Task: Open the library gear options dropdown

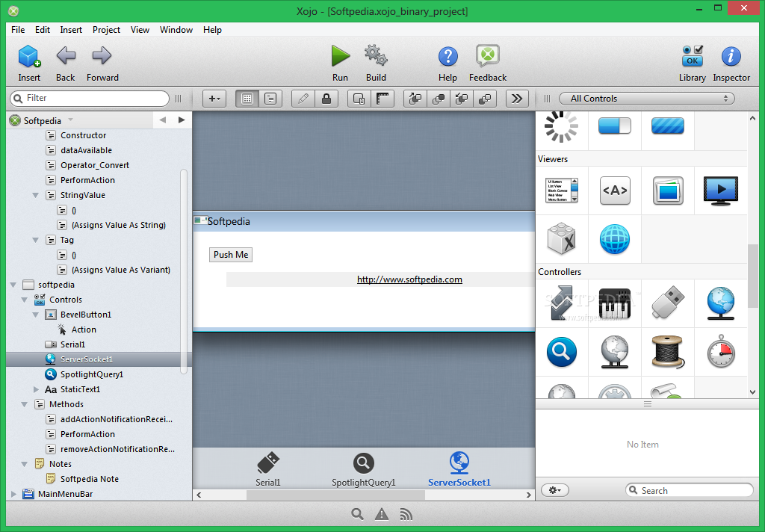Action: pyautogui.click(x=555, y=490)
